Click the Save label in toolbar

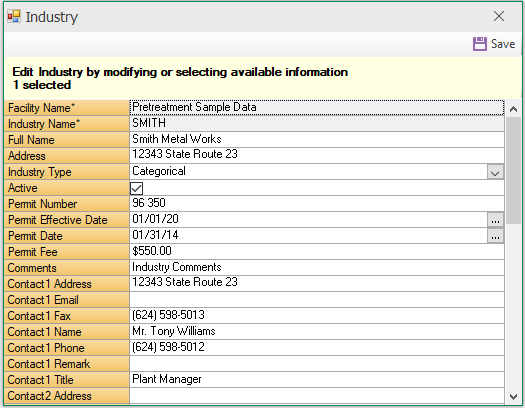coord(503,44)
